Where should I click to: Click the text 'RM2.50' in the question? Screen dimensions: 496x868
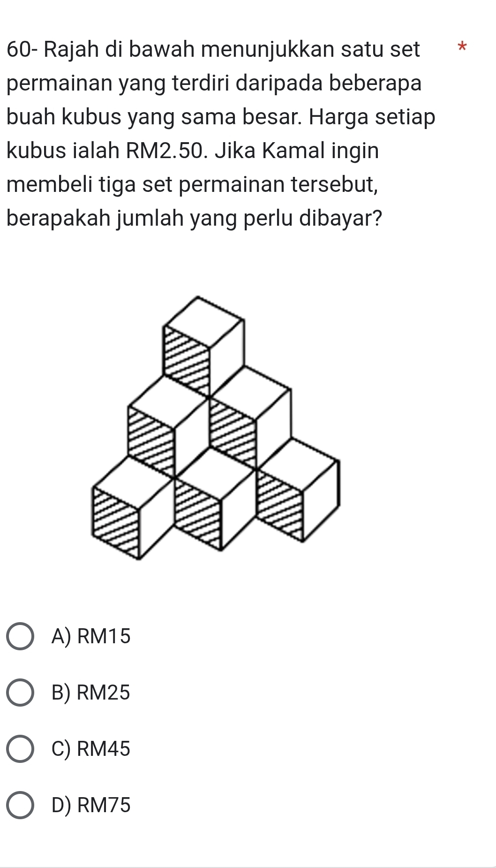coord(165,151)
